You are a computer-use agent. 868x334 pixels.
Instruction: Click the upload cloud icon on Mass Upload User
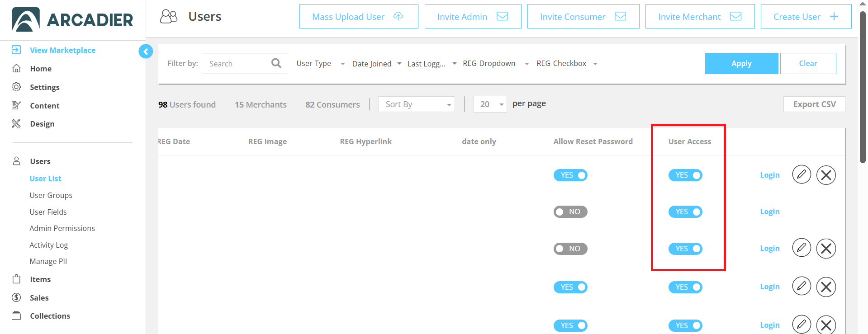[398, 16]
